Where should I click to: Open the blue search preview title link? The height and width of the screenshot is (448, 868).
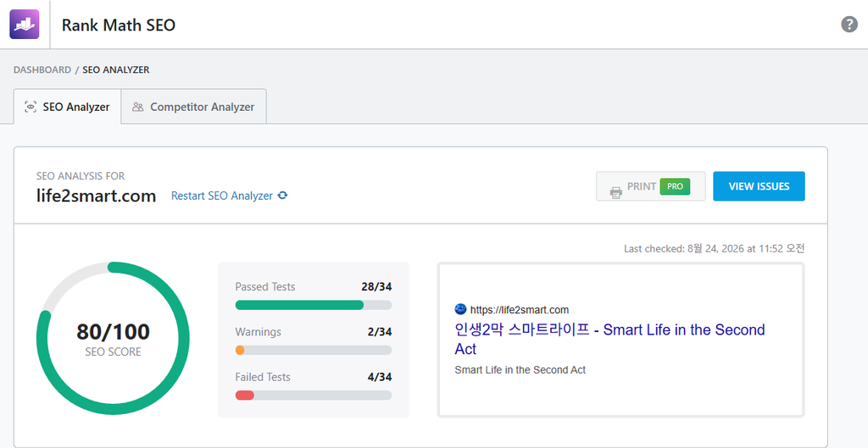point(610,339)
